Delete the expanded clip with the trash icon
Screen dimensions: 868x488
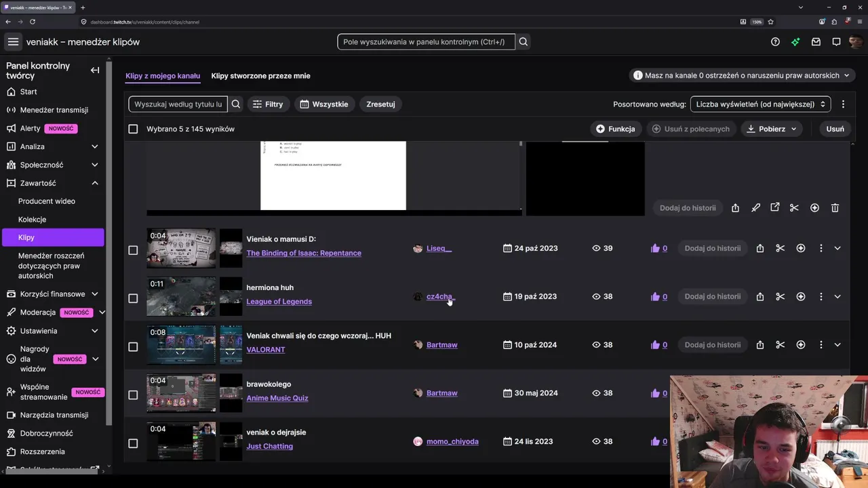[x=835, y=208]
